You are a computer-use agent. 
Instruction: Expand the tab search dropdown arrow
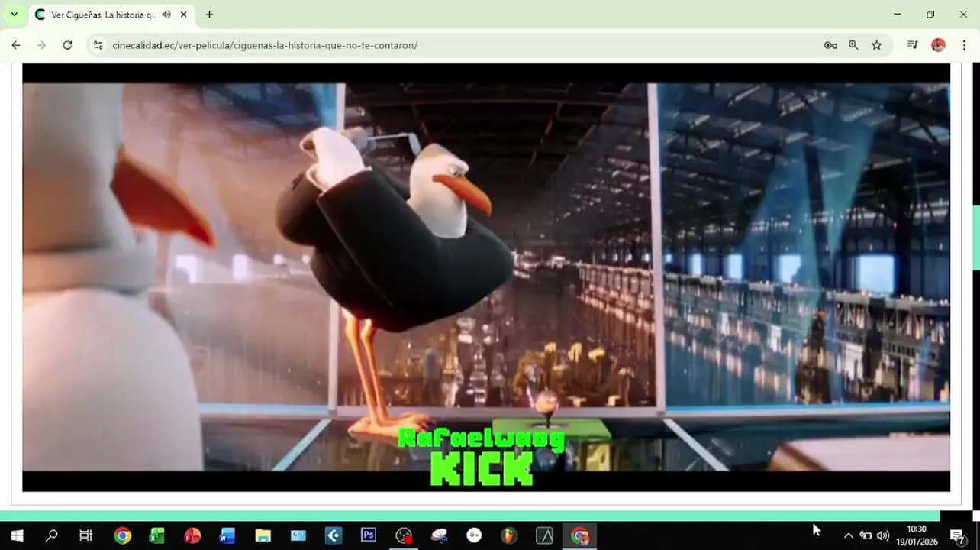click(x=14, y=15)
